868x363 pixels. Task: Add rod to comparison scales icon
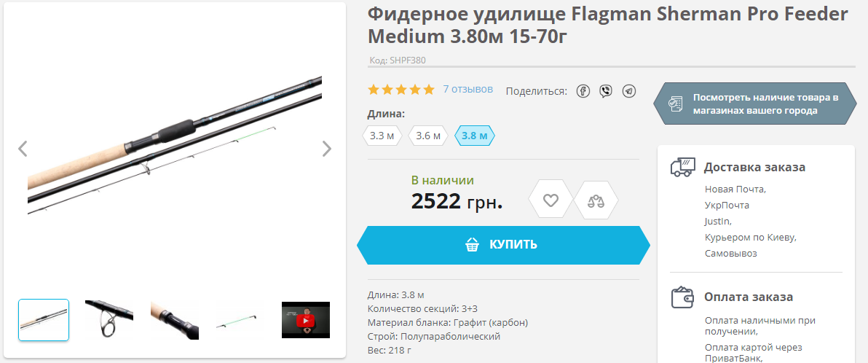coord(596,200)
